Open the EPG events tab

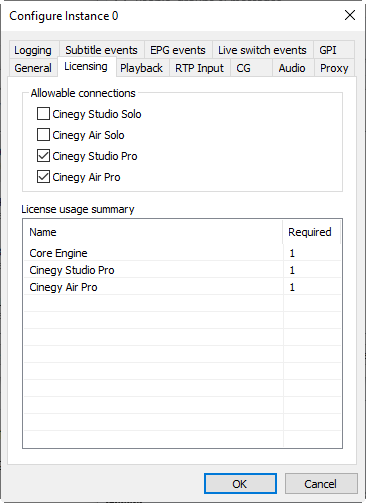pyautogui.click(x=178, y=50)
